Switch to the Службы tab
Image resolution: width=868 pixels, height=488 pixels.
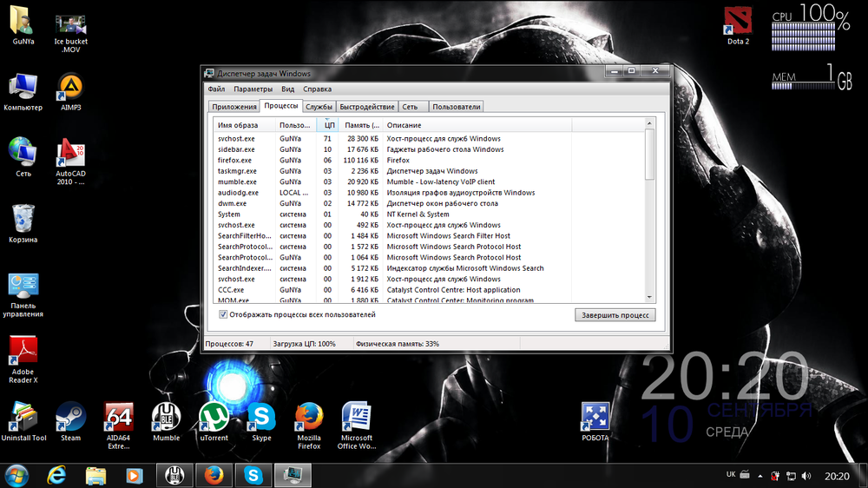click(319, 107)
